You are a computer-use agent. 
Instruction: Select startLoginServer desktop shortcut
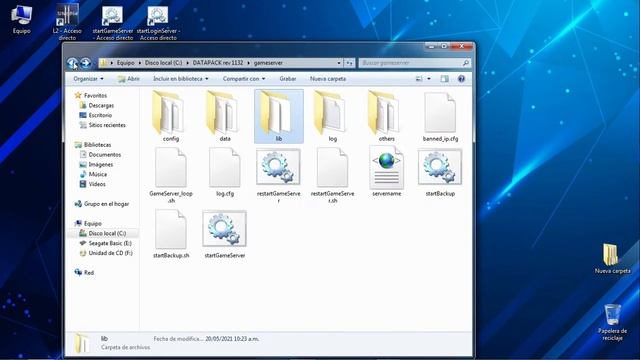158,23
